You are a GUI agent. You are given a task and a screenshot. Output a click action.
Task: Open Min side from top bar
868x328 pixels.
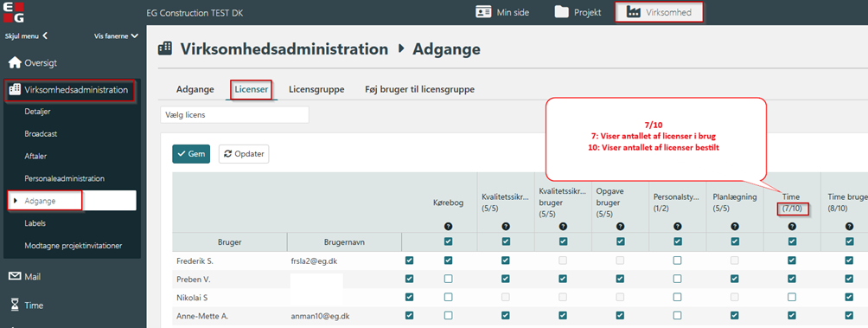coord(502,12)
